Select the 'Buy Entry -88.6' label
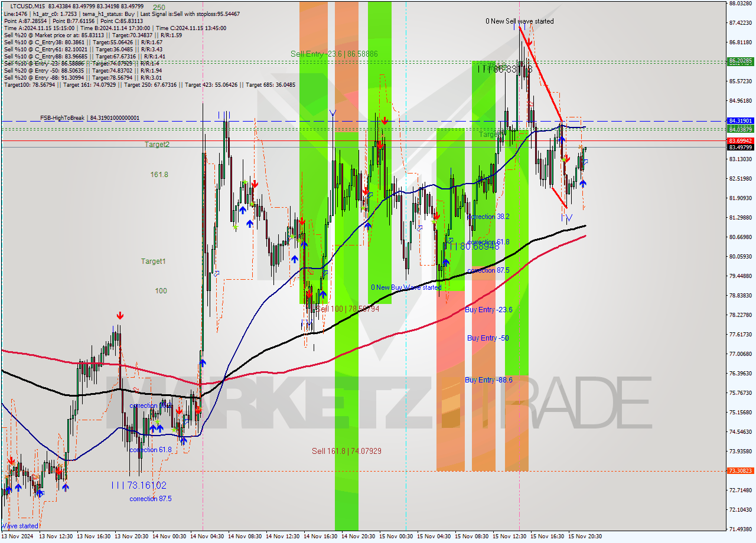Viewport: 756px width, 543px height. click(488, 380)
